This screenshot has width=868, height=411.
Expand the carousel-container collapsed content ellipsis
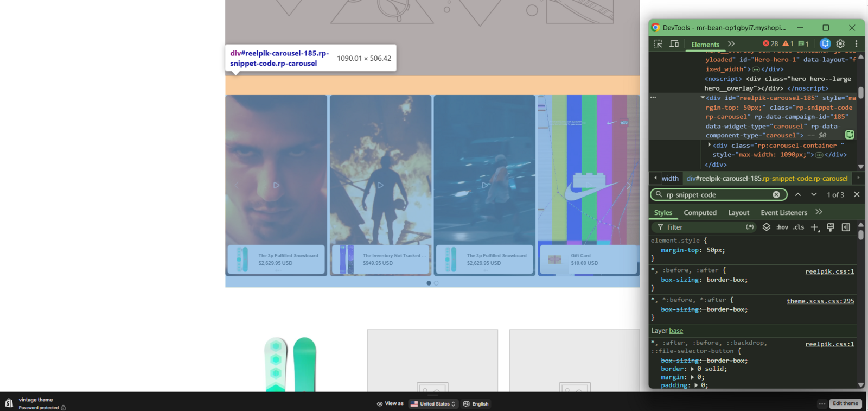tap(819, 155)
